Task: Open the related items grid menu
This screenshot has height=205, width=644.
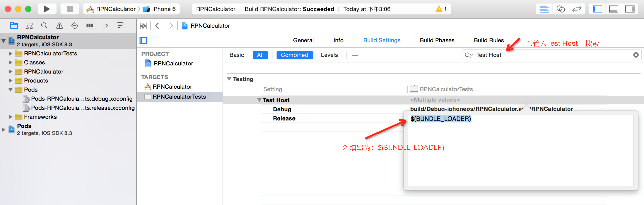Action: click(143, 26)
